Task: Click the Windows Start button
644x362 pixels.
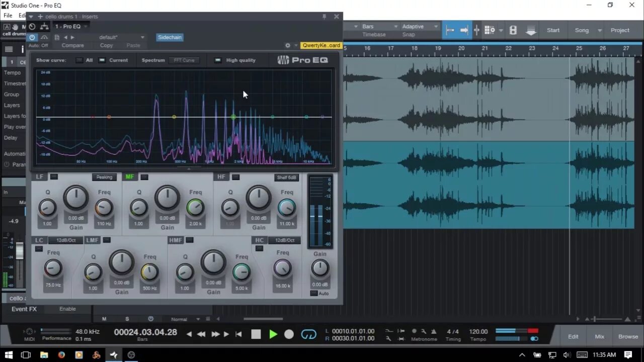Action: click(x=9, y=354)
